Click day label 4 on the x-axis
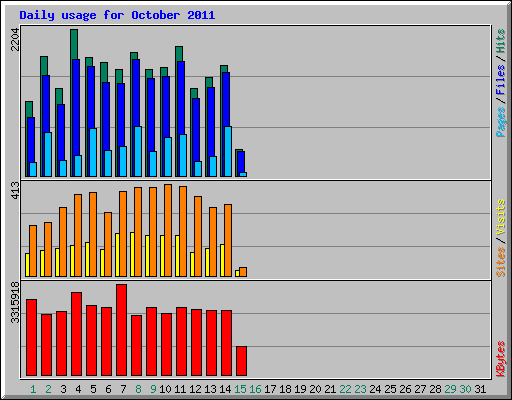Viewport: 512px width, 400px height. pos(78,389)
